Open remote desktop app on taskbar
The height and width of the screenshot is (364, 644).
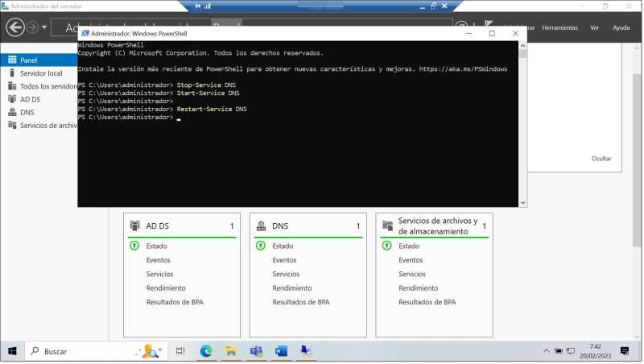tap(307, 351)
